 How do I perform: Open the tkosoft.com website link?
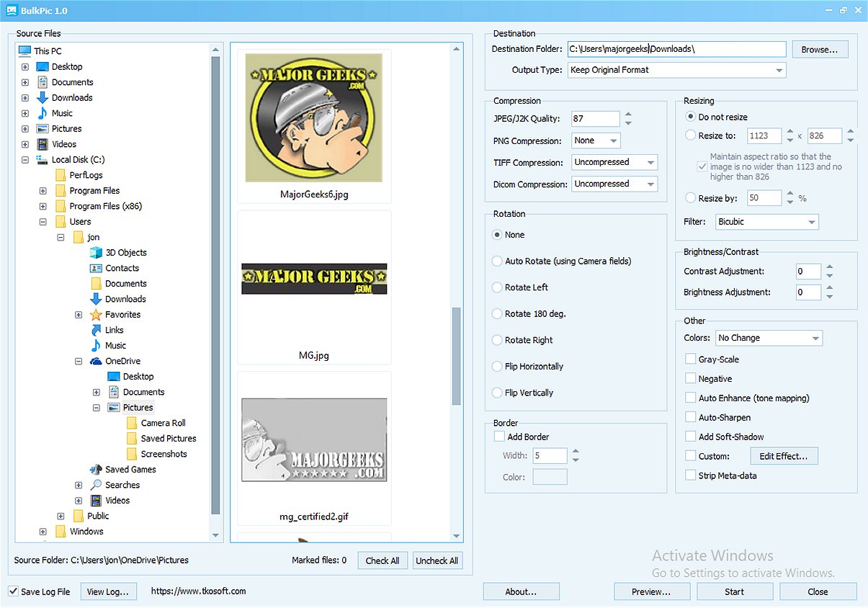(198, 591)
